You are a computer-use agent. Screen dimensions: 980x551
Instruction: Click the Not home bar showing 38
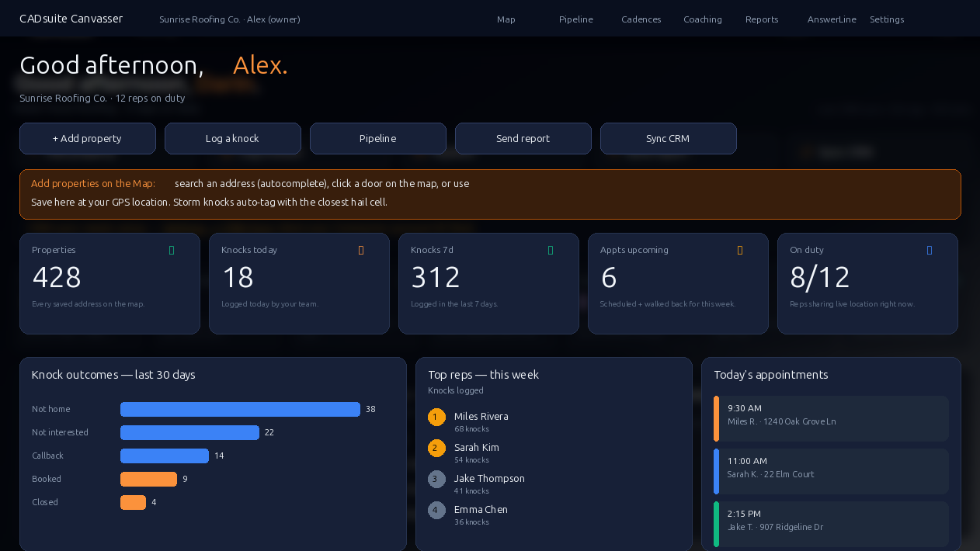240,409
